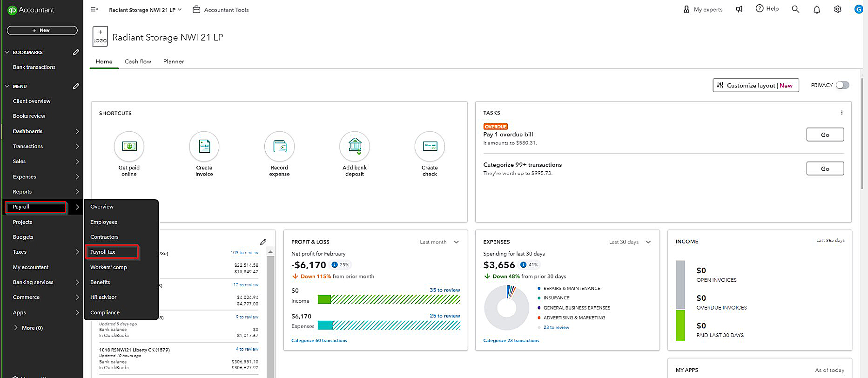Image resolution: width=868 pixels, height=378 pixels.
Task: Select Contractors in Payroll submenu
Action: tap(104, 237)
